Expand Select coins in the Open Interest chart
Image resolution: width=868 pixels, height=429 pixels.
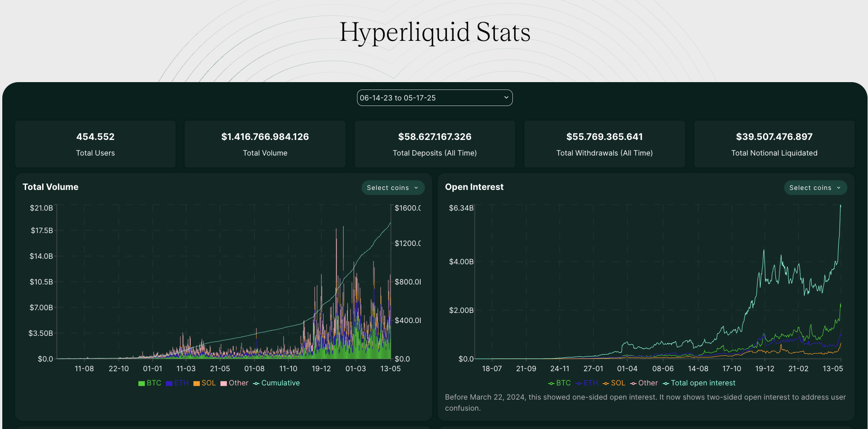click(x=815, y=188)
